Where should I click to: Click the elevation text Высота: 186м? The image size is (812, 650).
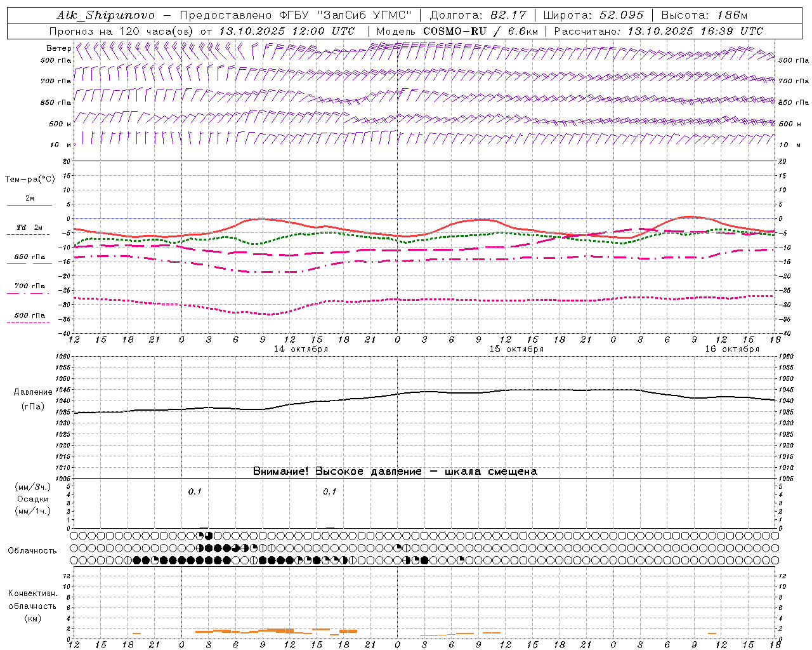click(x=705, y=15)
